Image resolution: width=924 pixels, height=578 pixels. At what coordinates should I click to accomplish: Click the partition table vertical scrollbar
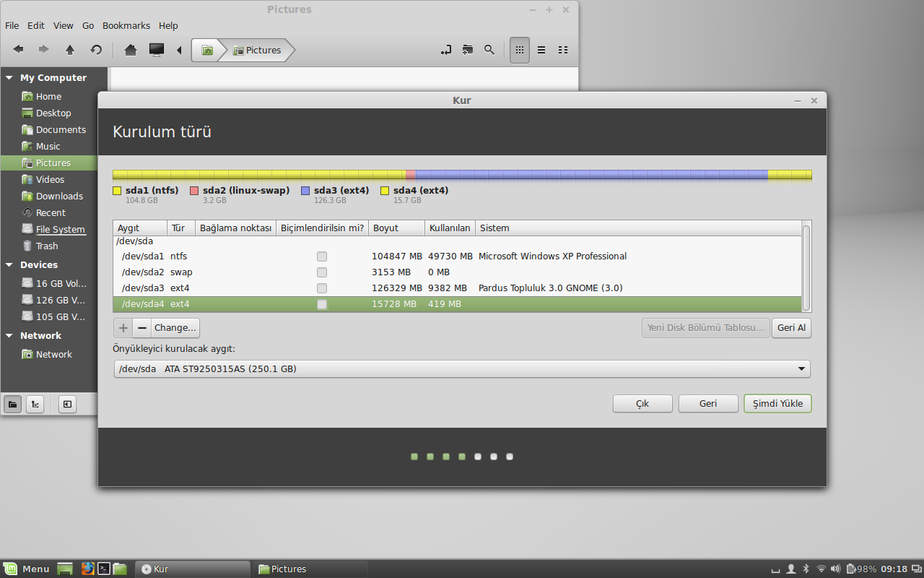tap(806, 267)
